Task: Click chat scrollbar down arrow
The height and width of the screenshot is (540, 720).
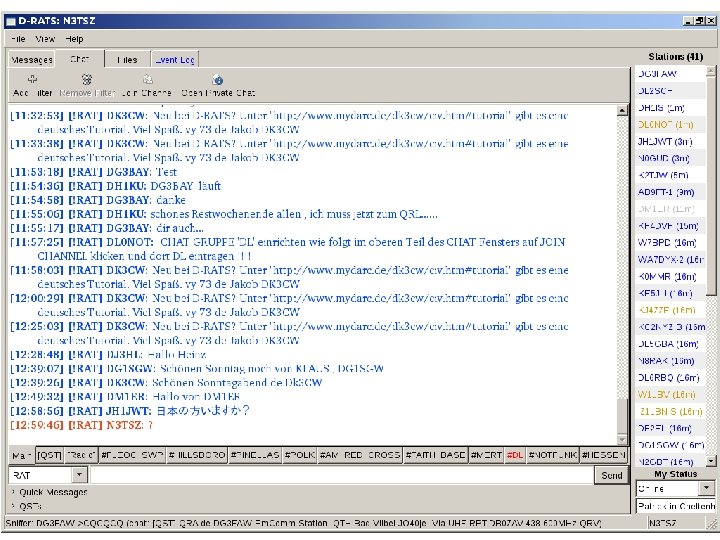Action: [622, 439]
